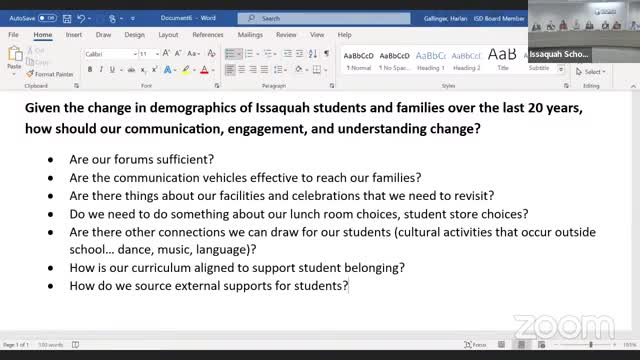
Task: Open the File menu tab
Action: pos(13,35)
